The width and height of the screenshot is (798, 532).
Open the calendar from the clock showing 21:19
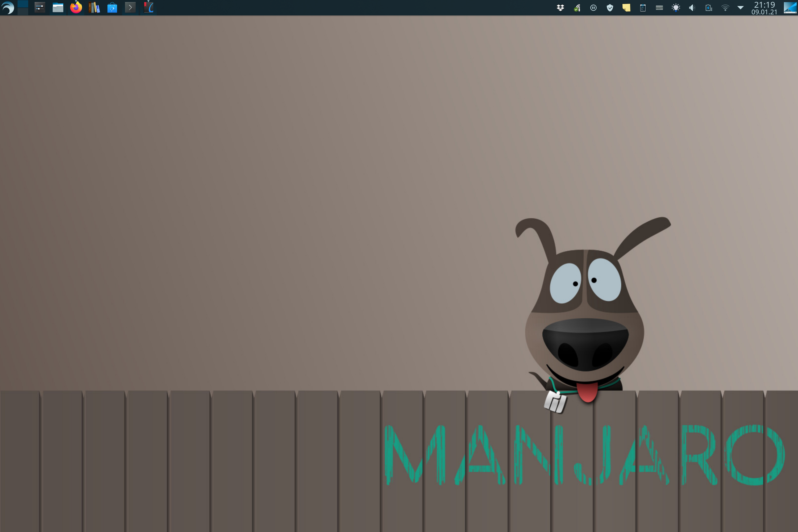[764, 8]
